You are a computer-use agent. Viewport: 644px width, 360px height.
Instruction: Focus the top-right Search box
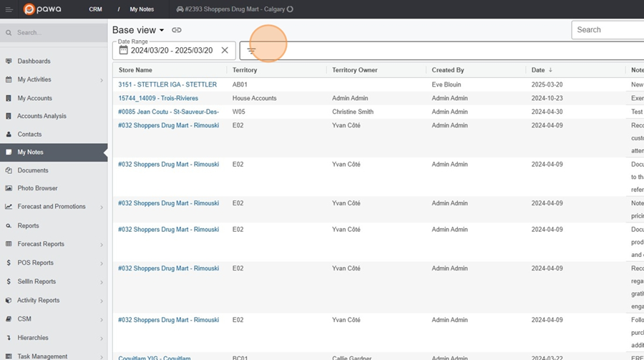pos(608,29)
